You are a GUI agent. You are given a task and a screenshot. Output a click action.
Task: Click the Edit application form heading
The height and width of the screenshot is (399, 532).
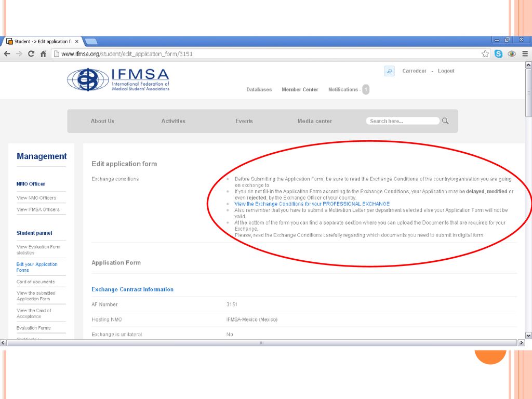(124, 164)
